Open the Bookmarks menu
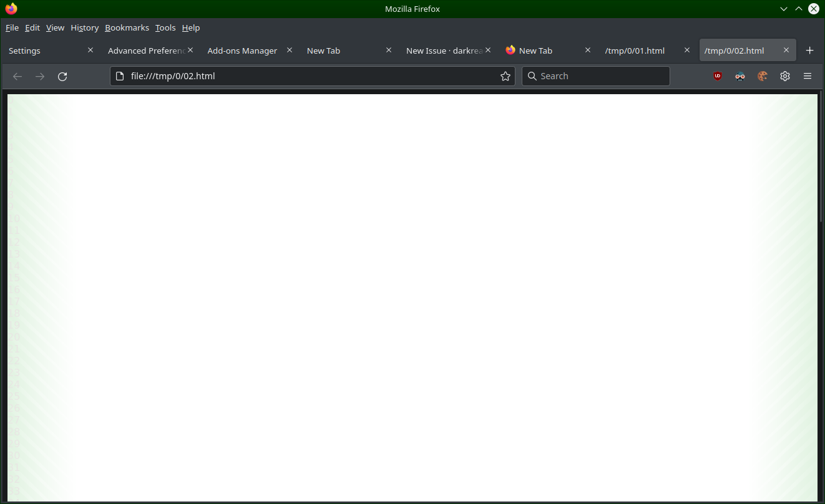This screenshot has width=825, height=504. point(127,27)
